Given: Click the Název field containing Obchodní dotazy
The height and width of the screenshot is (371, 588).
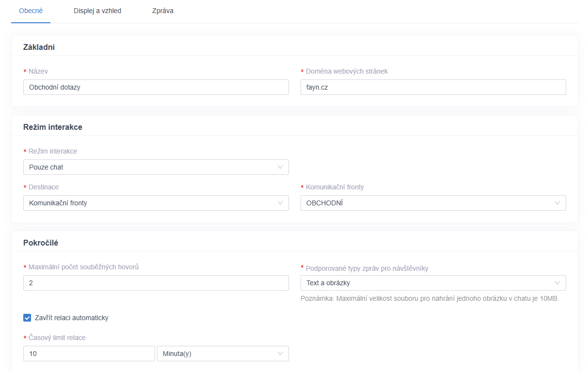Looking at the screenshot, I should tap(155, 87).
